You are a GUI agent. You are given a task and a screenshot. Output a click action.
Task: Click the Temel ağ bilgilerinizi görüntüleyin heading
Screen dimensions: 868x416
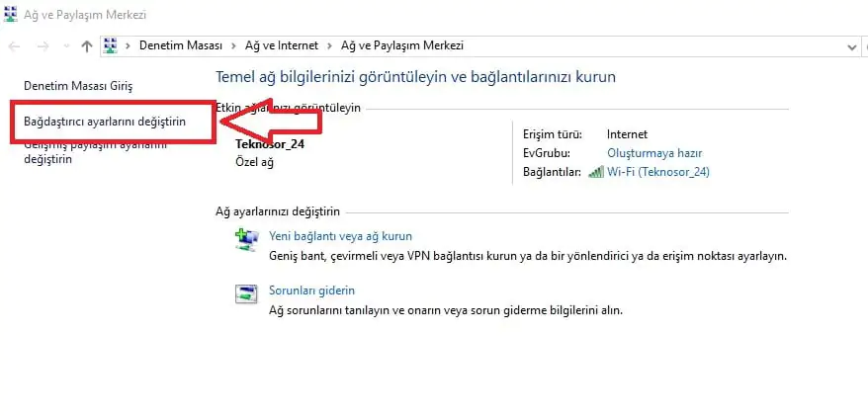[415, 77]
